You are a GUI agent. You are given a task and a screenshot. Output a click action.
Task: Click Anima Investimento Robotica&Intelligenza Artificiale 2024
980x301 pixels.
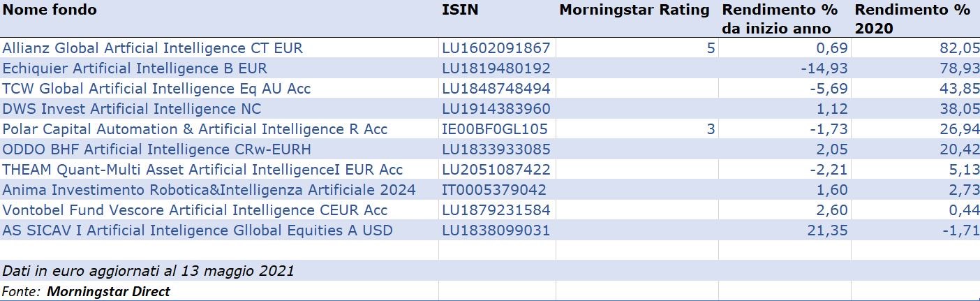coord(209,190)
